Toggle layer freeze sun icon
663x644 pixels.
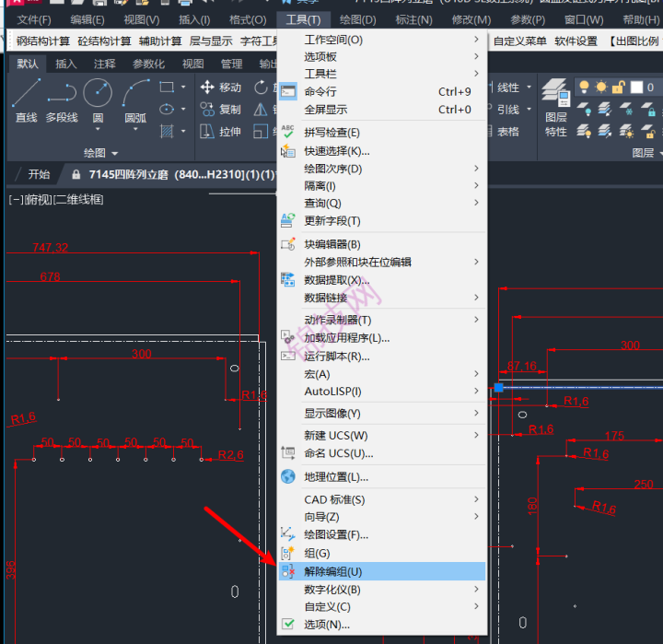602,88
